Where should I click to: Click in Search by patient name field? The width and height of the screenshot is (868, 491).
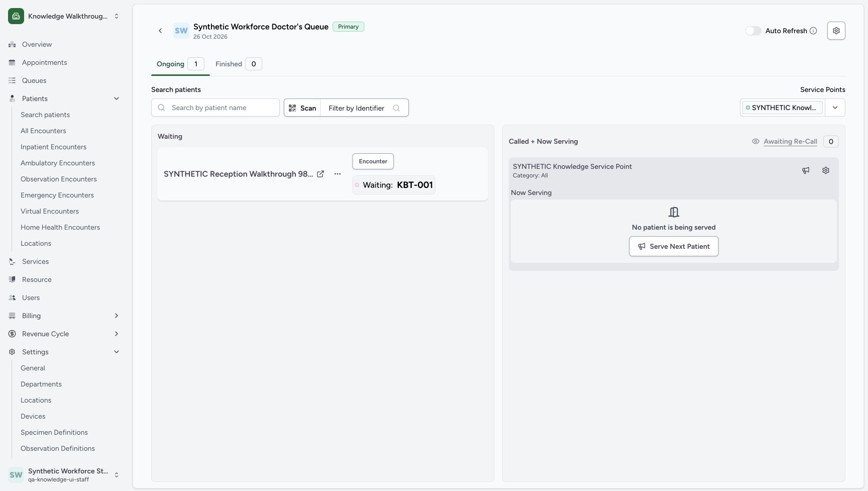coord(215,108)
